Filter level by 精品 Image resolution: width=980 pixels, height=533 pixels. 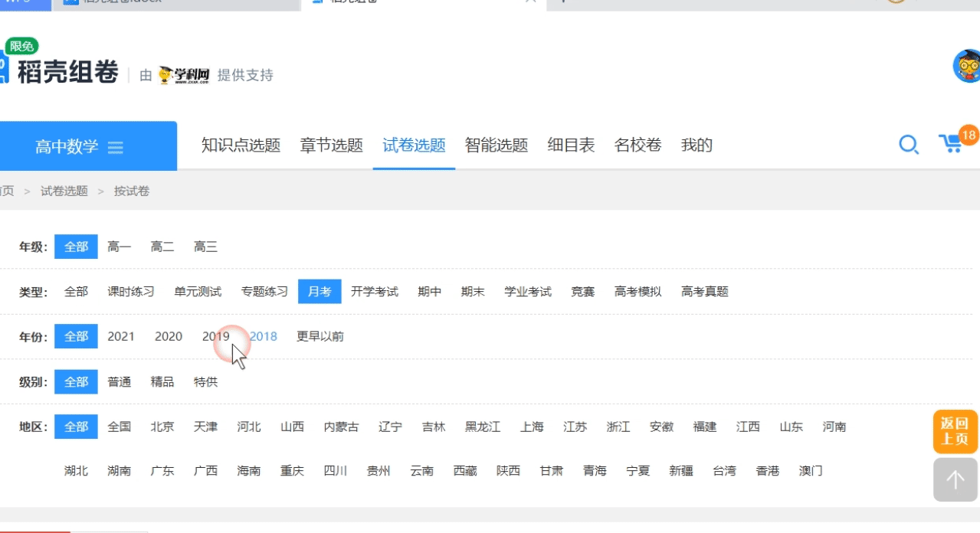tap(162, 381)
